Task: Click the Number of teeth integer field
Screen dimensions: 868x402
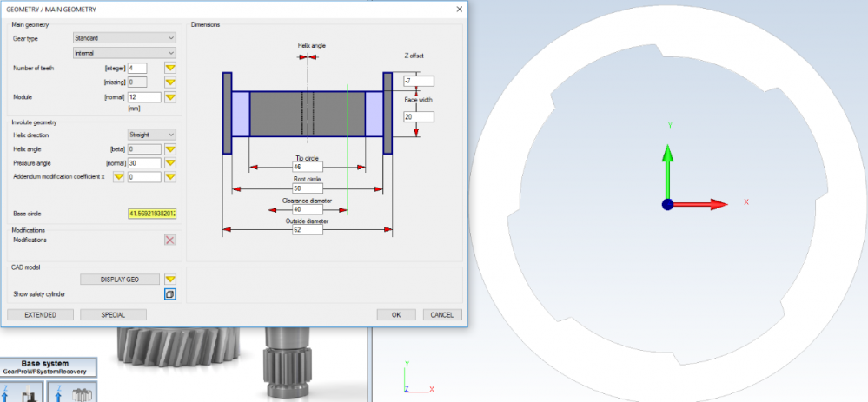Action: [x=137, y=68]
